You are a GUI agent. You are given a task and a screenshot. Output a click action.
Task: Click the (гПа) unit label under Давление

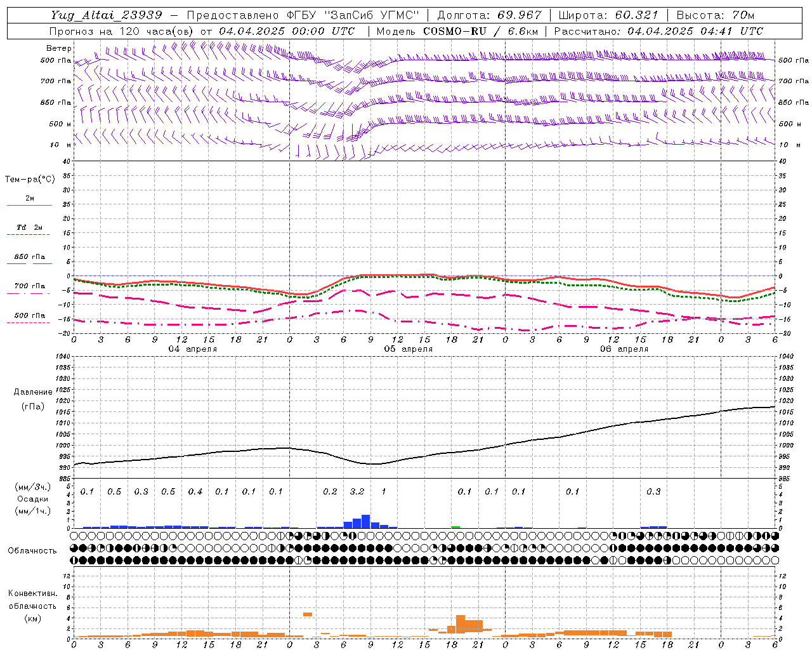point(33,407)
